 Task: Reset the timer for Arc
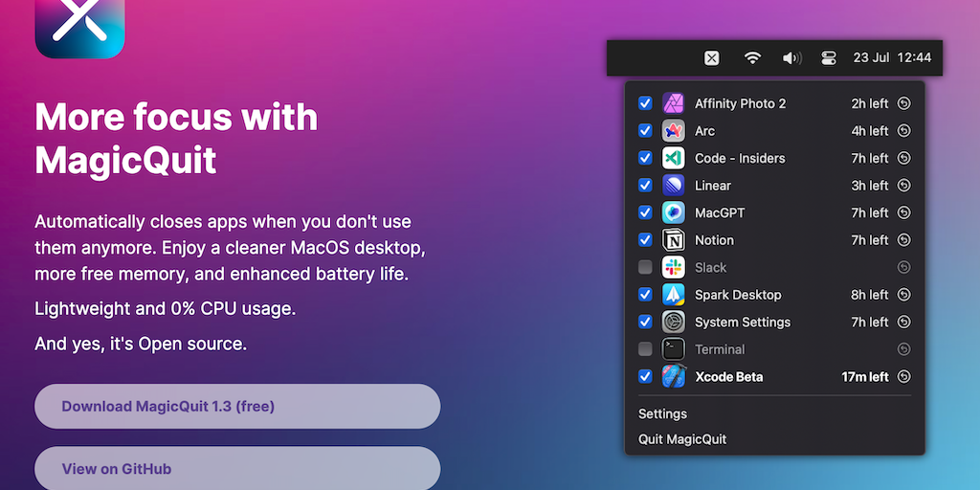[x=903, y=130]
